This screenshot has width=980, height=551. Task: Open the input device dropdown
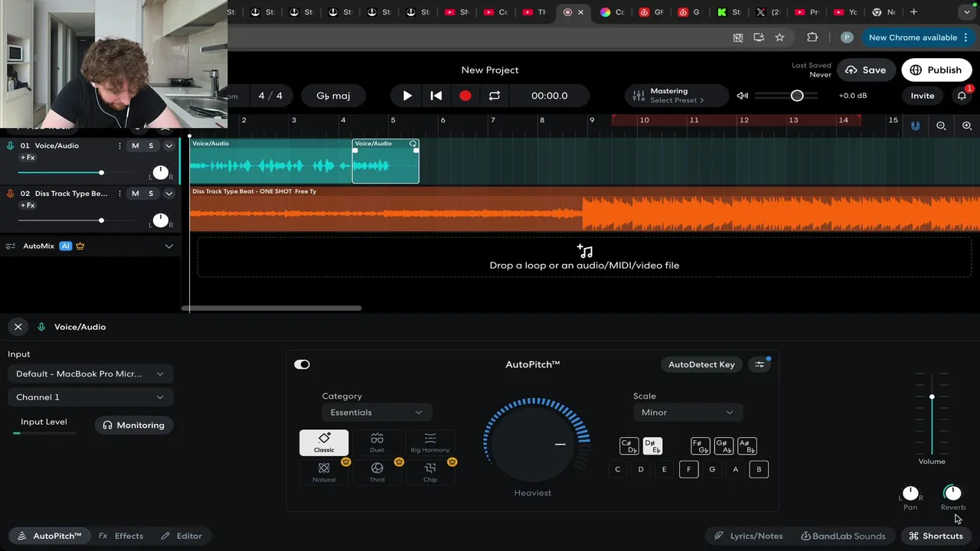[90, 374]
